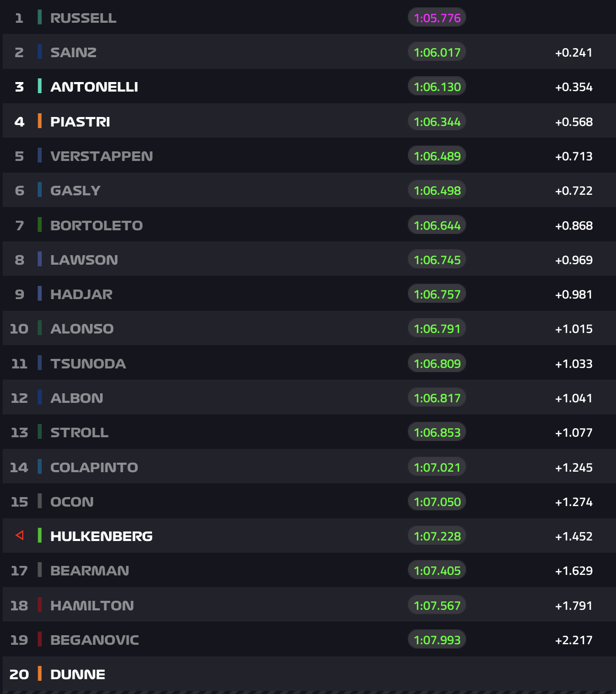Click position number 20 in Dunne's row

19,674
